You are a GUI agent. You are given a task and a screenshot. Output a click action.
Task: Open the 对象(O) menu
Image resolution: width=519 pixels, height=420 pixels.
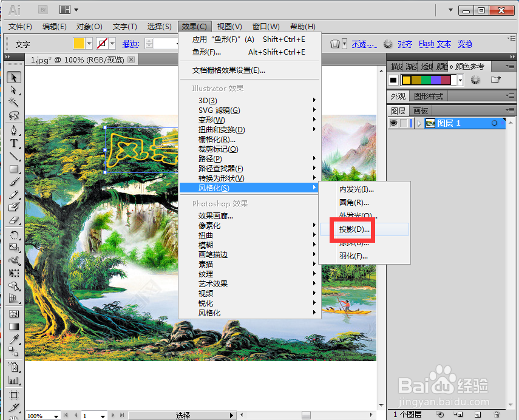pos(89,27)
